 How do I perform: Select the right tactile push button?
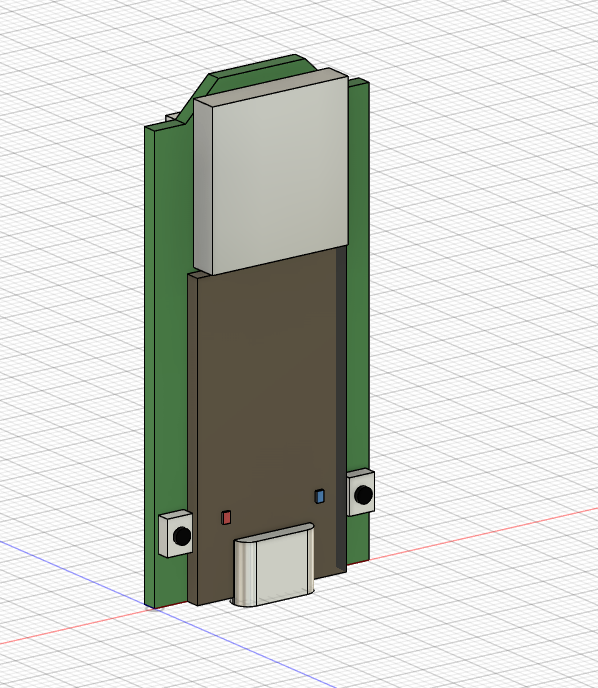point(361,493)
